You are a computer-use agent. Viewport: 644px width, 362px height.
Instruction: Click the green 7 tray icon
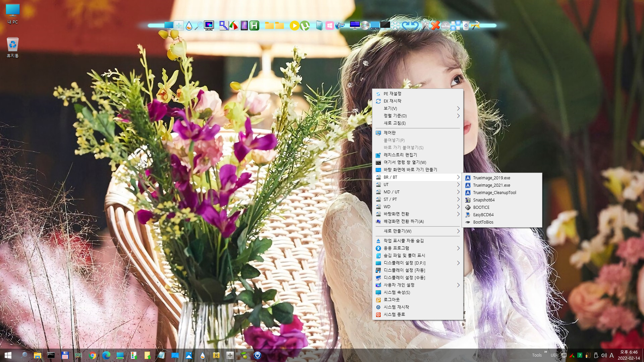[580, 355]
